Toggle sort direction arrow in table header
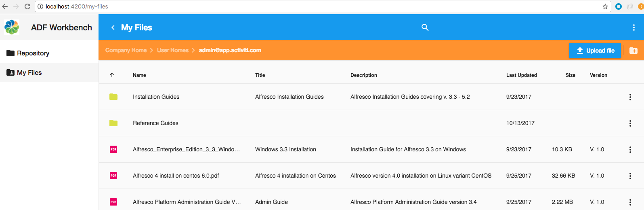 112,75
